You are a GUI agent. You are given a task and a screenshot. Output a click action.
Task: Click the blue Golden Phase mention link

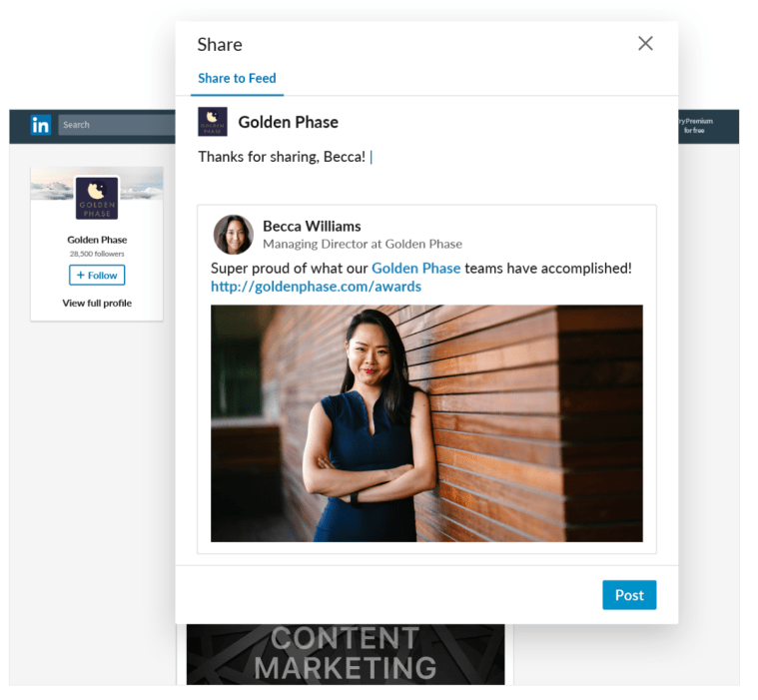(x=415, y=268)
